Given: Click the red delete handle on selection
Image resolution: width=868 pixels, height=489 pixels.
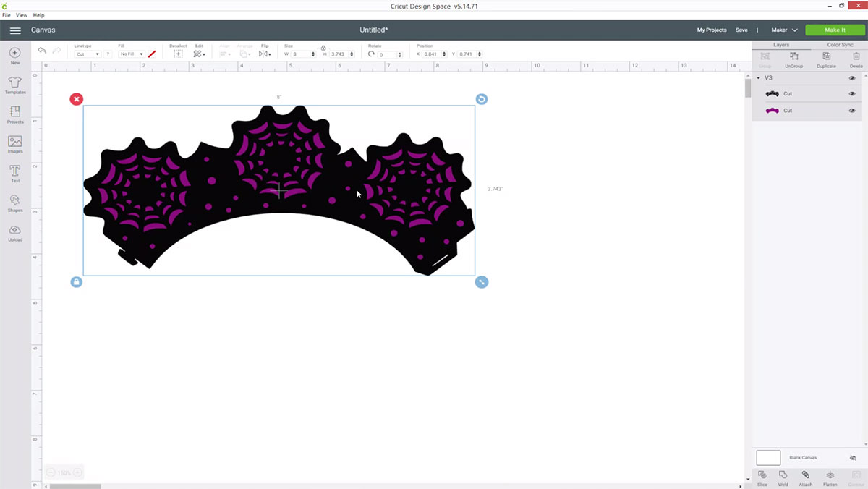Looking at the screenshot, I should coord(76,99).
